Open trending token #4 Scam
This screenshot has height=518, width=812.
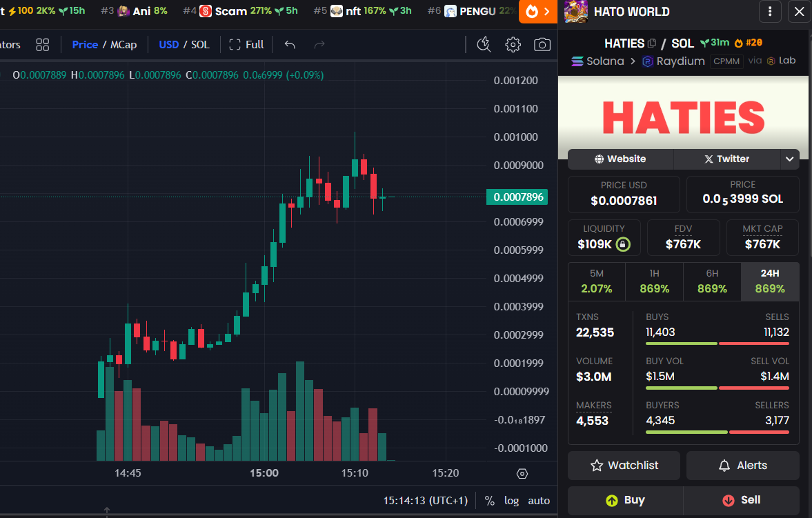tap(240, 11)
